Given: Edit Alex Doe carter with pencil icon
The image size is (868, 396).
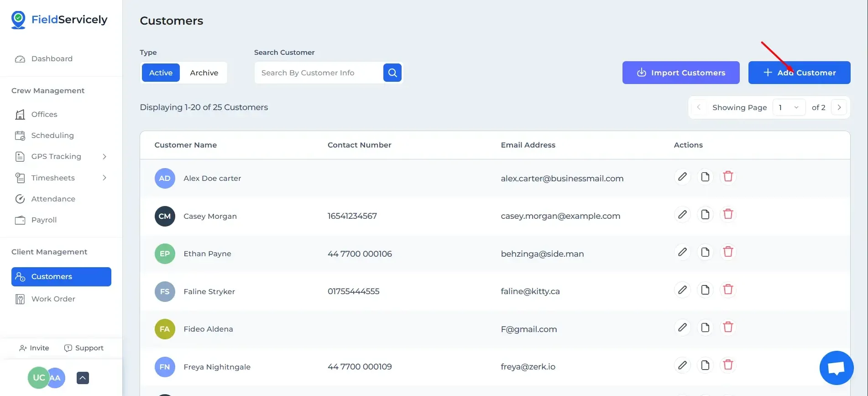Looking at the screenshot, I should 682,177.
